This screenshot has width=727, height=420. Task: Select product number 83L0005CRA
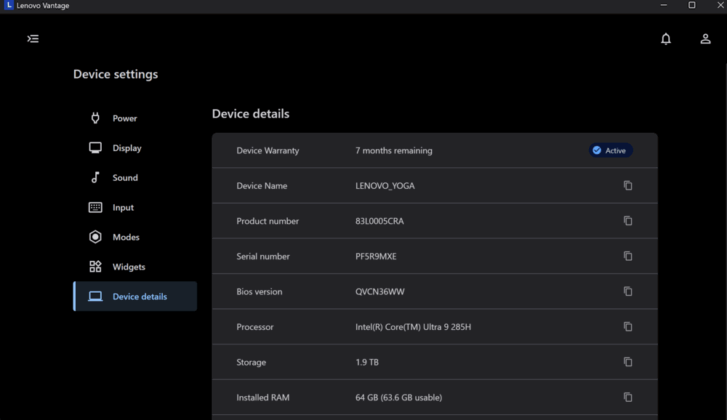[x=379, y=221]
